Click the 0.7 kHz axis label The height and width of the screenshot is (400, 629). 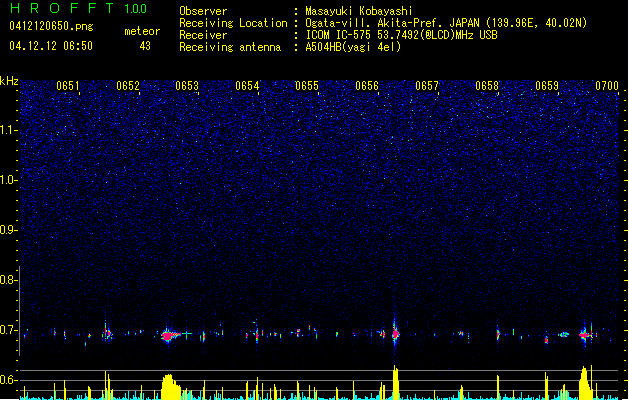point(9,330)
